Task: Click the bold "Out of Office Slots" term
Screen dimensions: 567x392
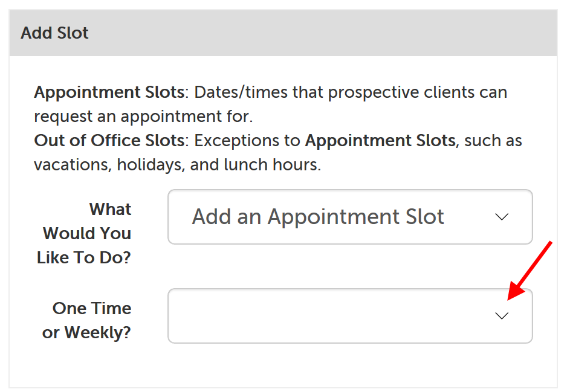Action: pos(109,141)
